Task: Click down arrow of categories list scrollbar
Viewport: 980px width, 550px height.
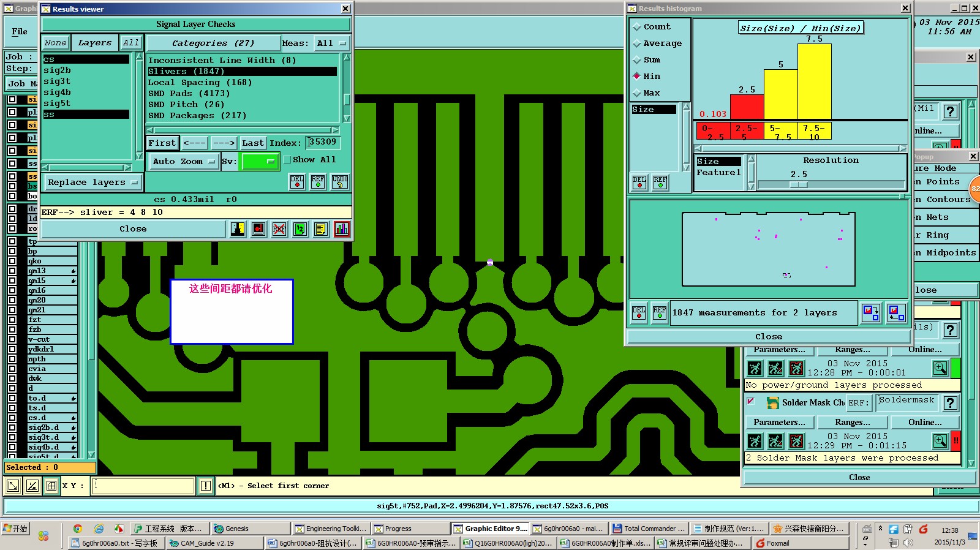Action: 347,118
